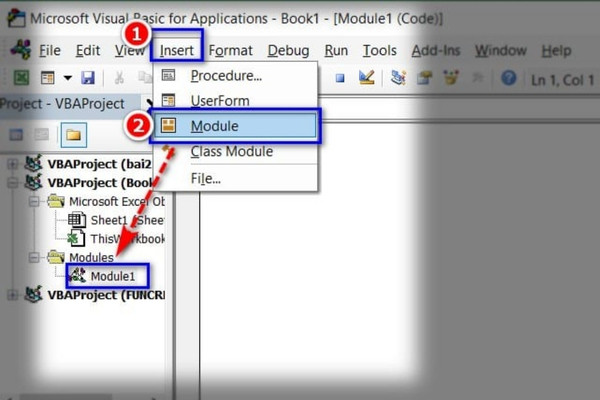The width and height of the screenshot is (600, 400).
Task: Click the Reset (stop) square icon
Action: coord(340,78)
